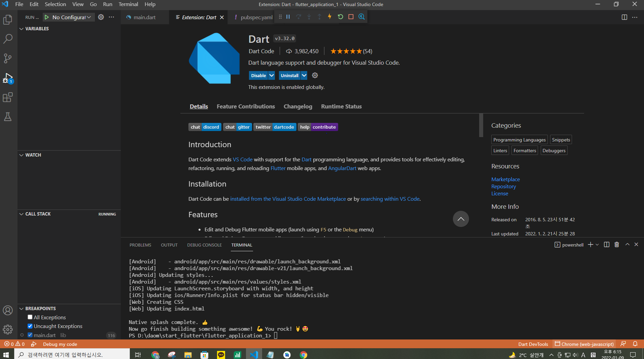Screen dimensions: 644x359
Task: Click the debug Step Into icon
Action: (309, 17)
